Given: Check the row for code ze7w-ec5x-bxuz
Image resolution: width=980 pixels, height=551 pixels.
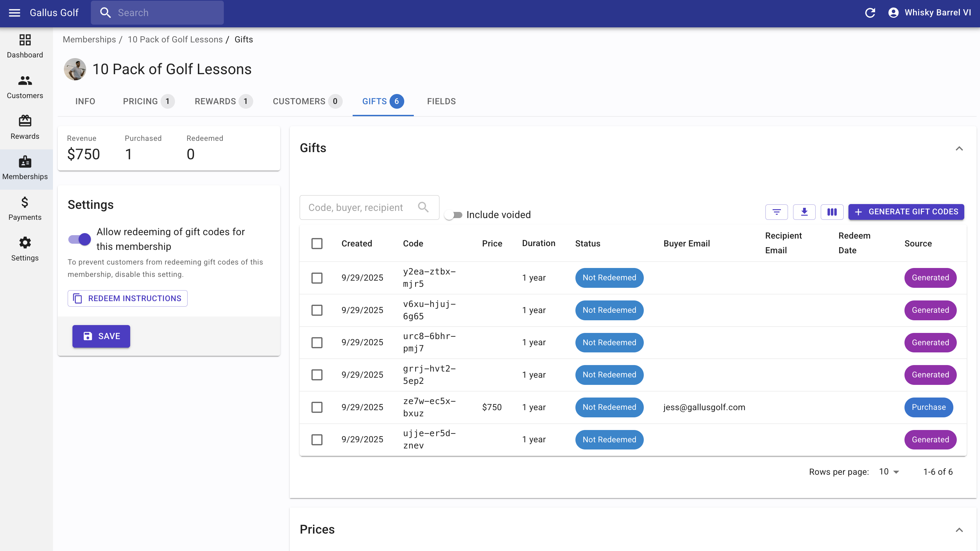Looking at the screenshot, I should [x=317, y=407].
